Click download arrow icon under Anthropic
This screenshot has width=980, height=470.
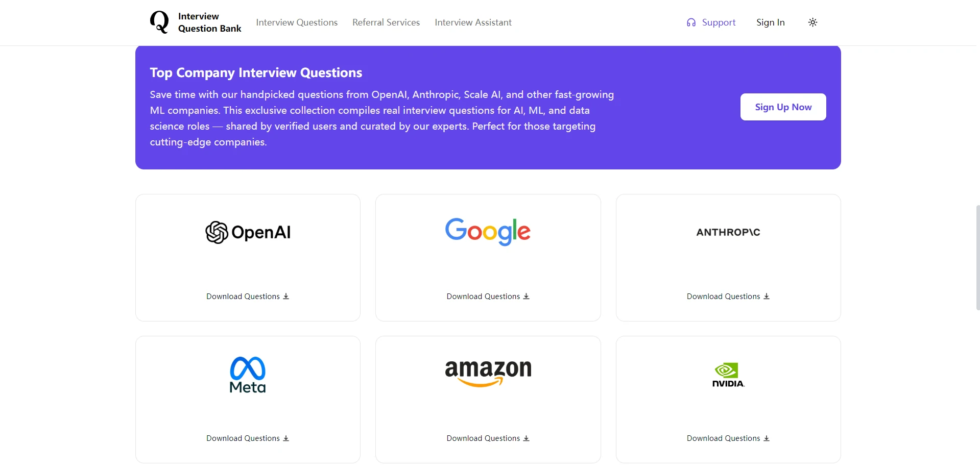[x=767, y=296]
